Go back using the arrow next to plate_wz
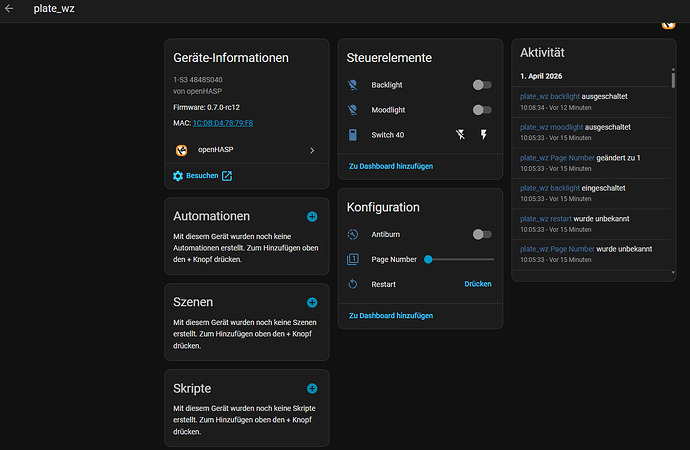The image size is (690, 450). pos(9,8)
